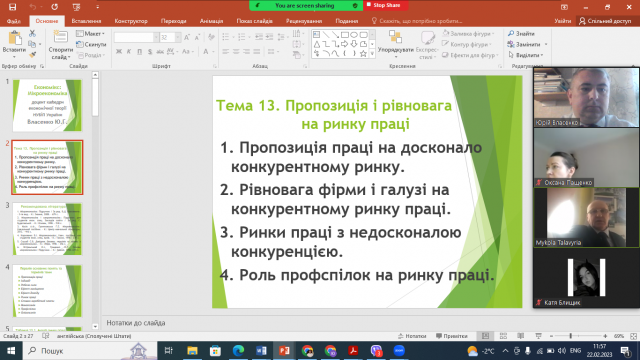
Task: Click the bulleted list icon
Action: tap(226, 37)
